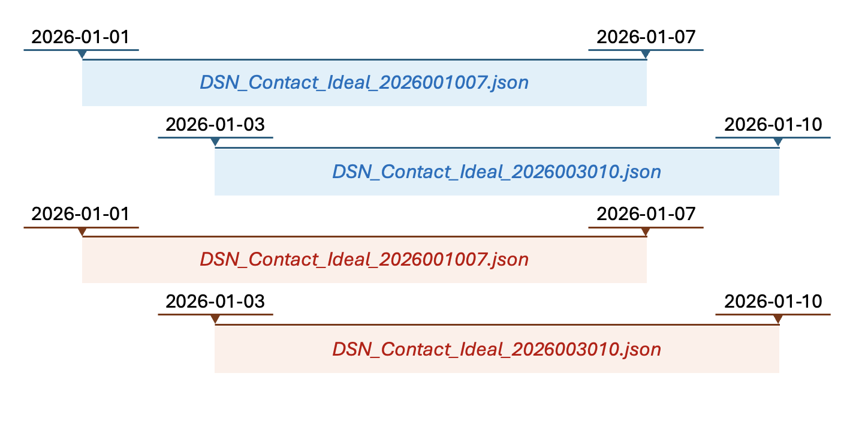Select the 2026-01-03 label with brown underline
This screenshot has height=427, width=868.
[215, 302]
